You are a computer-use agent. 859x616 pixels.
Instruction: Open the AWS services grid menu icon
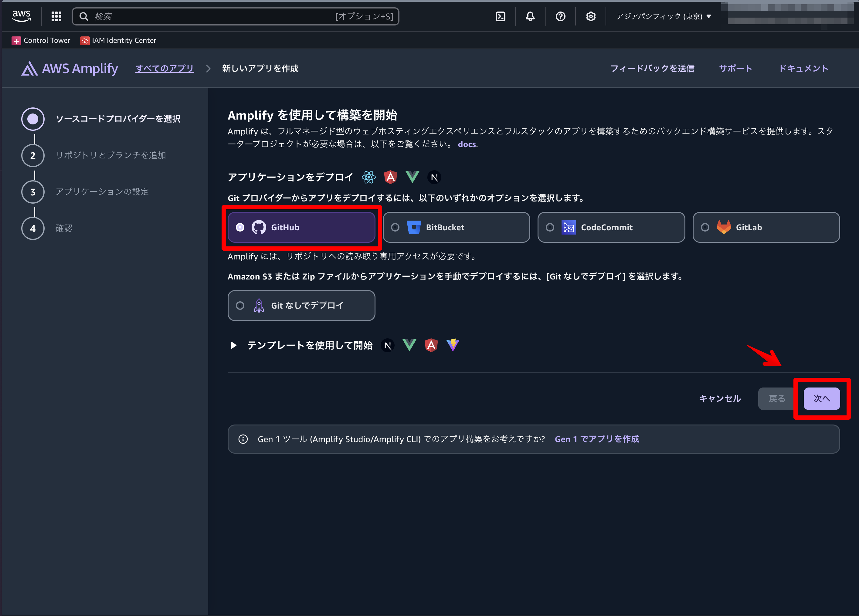click(56, 16)
